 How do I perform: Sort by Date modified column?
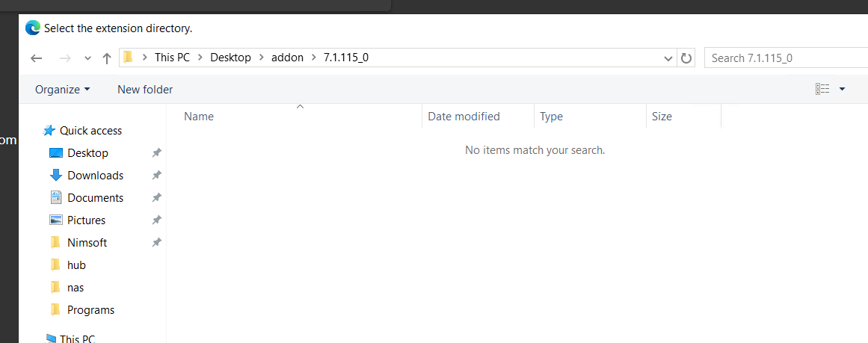(x=464, y=117)
